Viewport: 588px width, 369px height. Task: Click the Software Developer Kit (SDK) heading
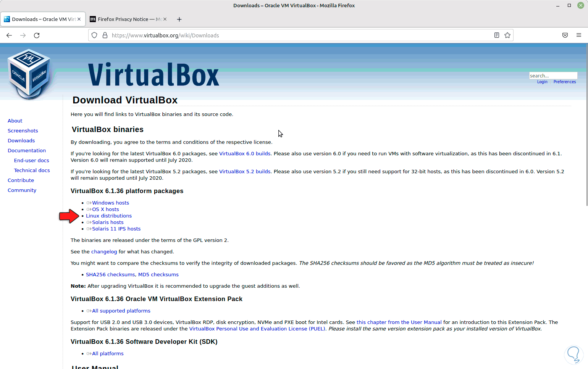tap(144, 342)
